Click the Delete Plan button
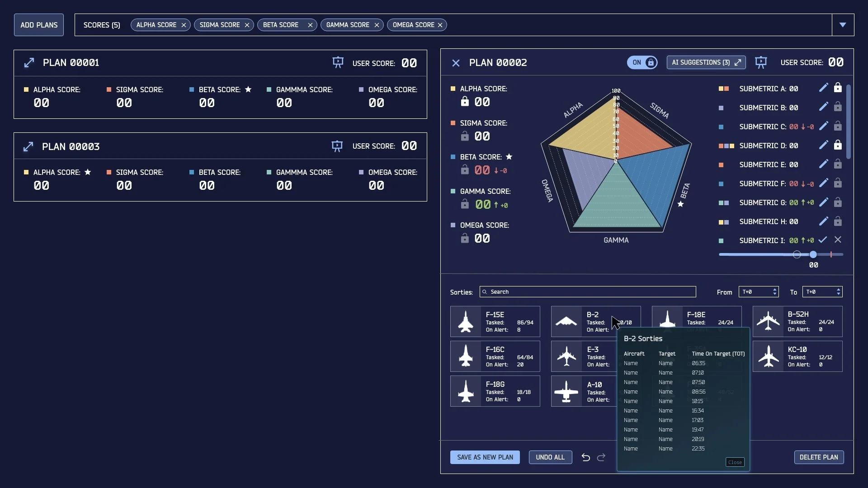 pyautogui.click(x=818, y=457)
